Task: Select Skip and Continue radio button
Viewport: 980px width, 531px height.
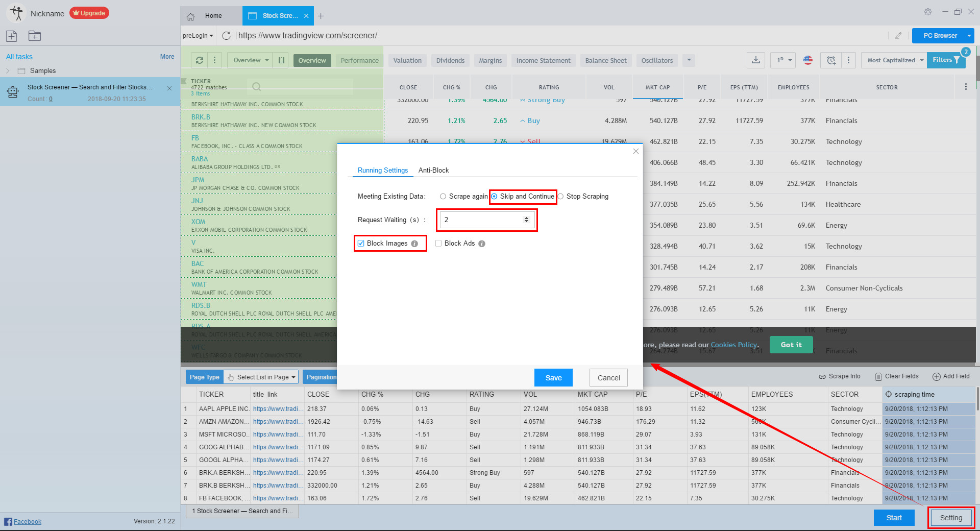Action: coord(494,197)
